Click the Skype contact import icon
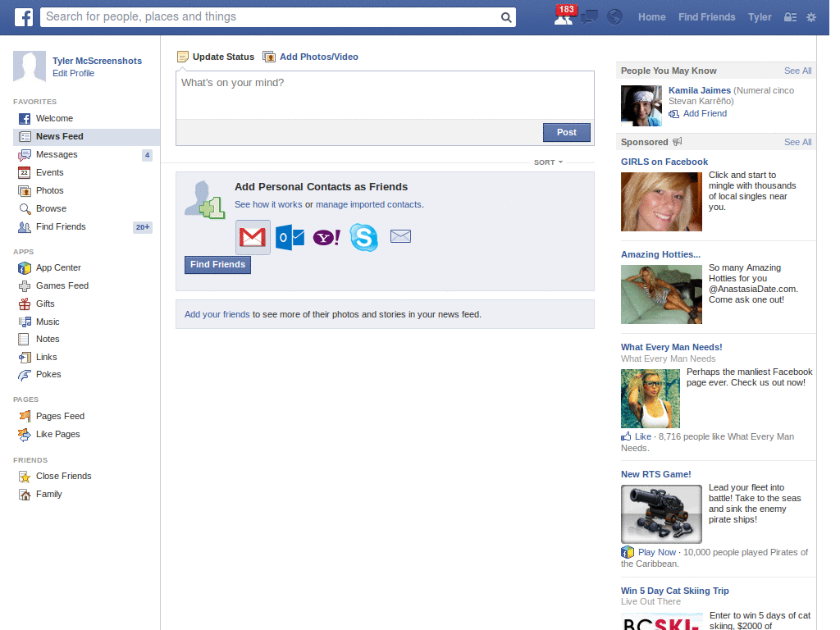Screen dimensions: 840x630 point(363,237)
